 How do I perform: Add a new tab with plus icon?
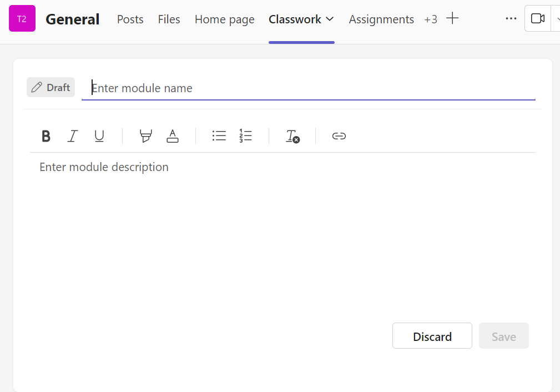click(x=453, y=19)
